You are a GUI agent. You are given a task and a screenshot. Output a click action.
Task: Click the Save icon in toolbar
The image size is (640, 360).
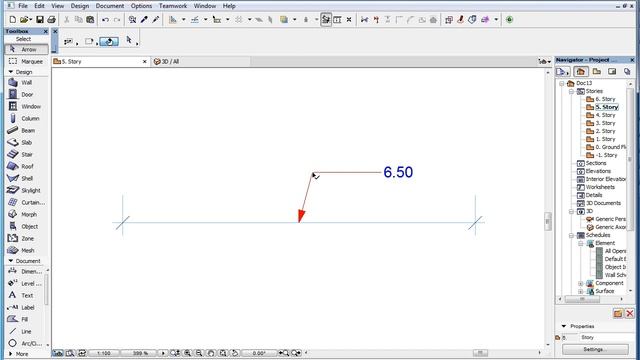coord(40,20)
